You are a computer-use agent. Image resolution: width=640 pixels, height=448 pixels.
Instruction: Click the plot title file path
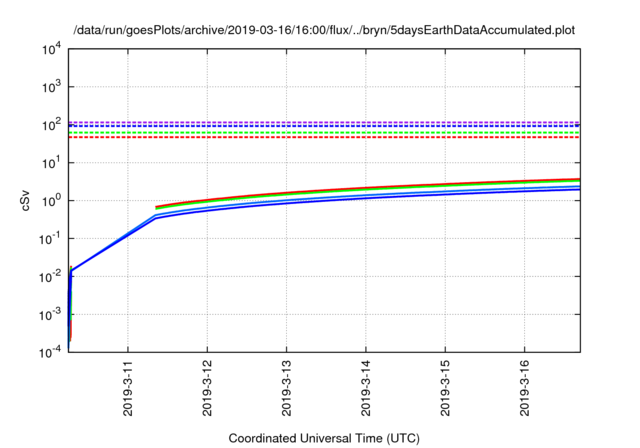pyautogui.click(x=324, y=30)
